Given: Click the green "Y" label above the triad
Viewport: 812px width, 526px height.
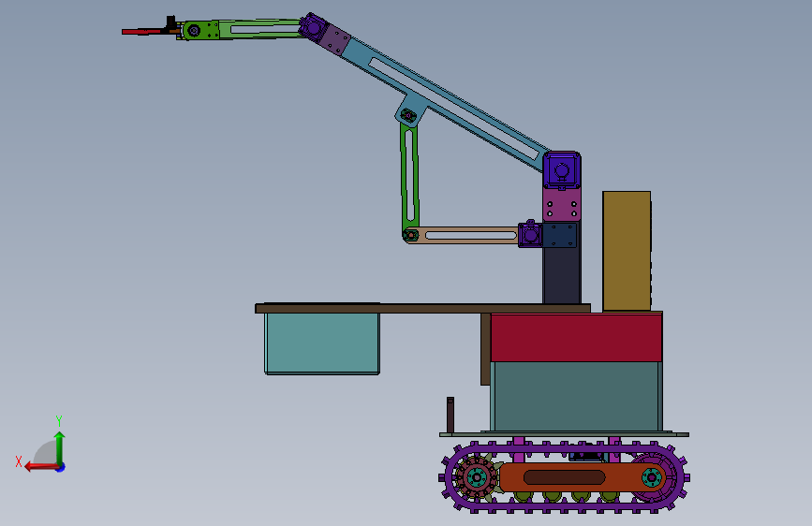Looking at the screenshot, I should [x=59, y=420].
